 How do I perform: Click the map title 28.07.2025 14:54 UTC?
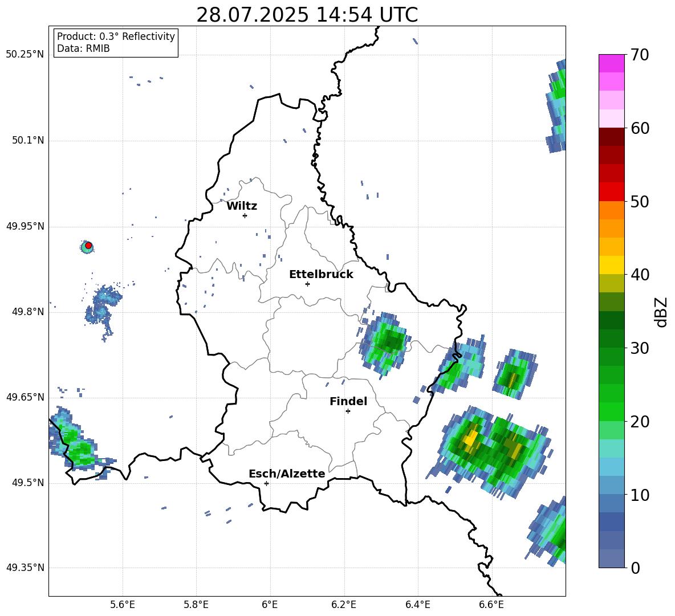(307, 15)
